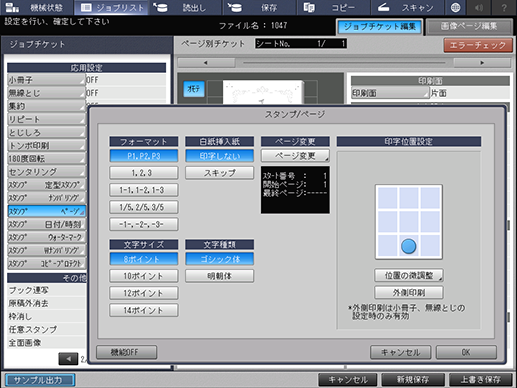Click the right arrow of sheet scrollbar
The image size is (517, 388).
(x=482, y=63)
